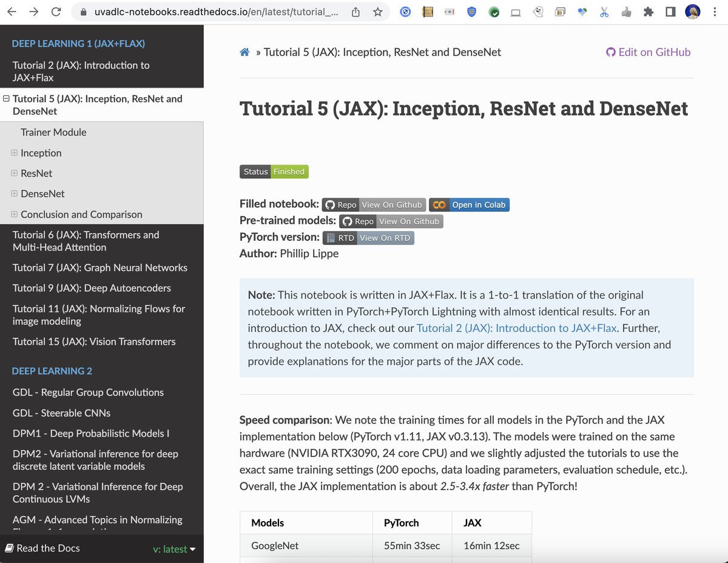The width and height of the screenshot is (728, 563).
Task: Click the 'JAX' column header
Action: coord(492,522)
